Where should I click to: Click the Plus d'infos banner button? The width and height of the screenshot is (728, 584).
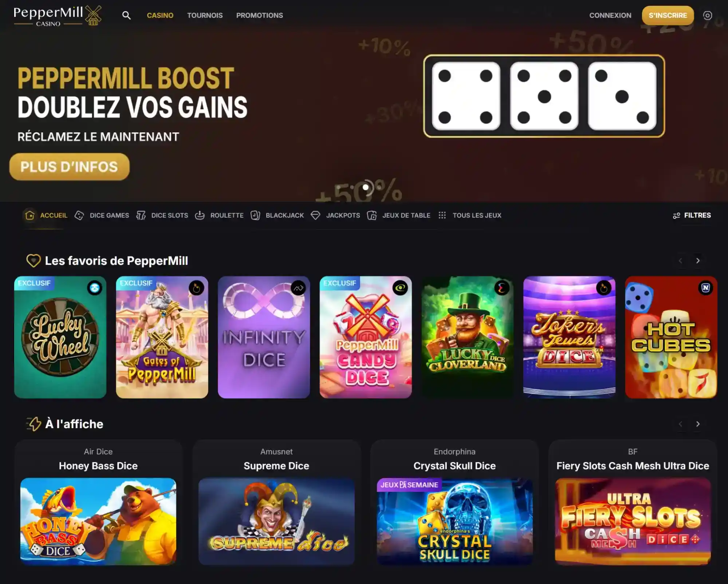(69, 166)
